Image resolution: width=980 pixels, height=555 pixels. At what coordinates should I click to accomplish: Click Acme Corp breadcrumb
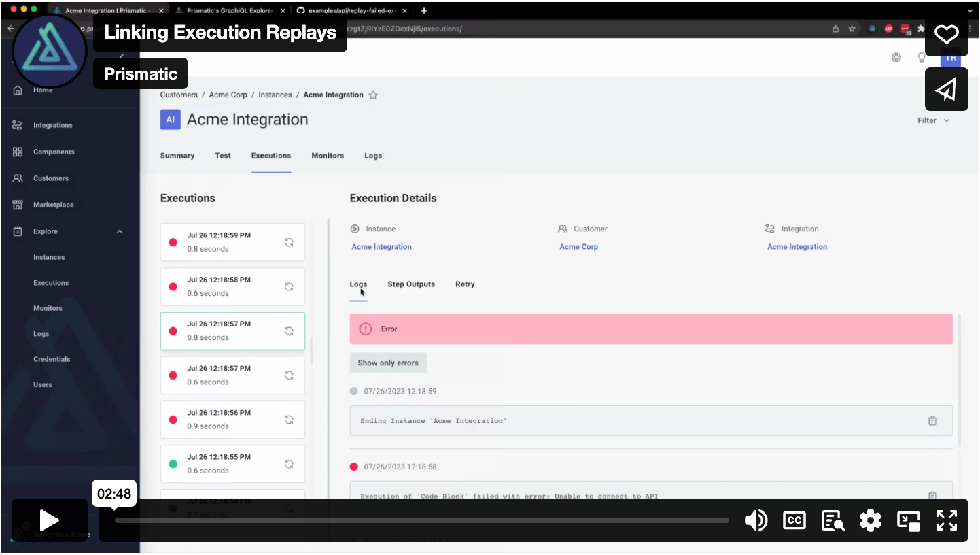tap(228, 95)
